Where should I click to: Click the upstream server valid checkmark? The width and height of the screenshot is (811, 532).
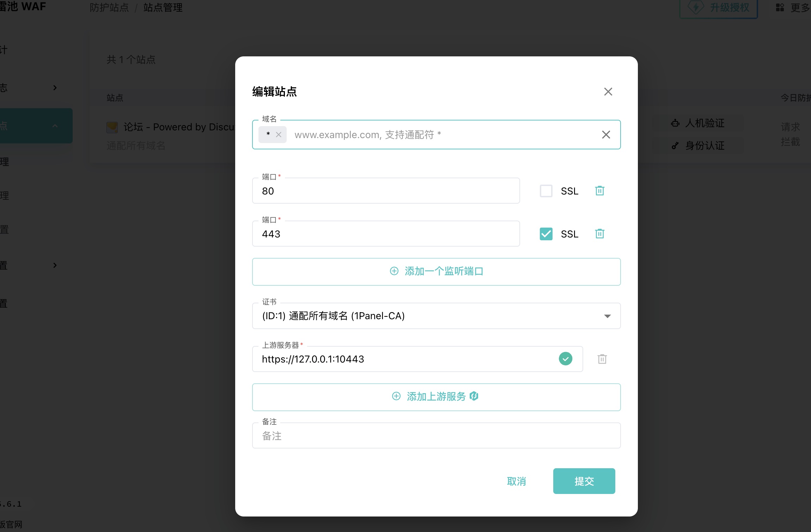pyautogui.click(x=565, y=359)
